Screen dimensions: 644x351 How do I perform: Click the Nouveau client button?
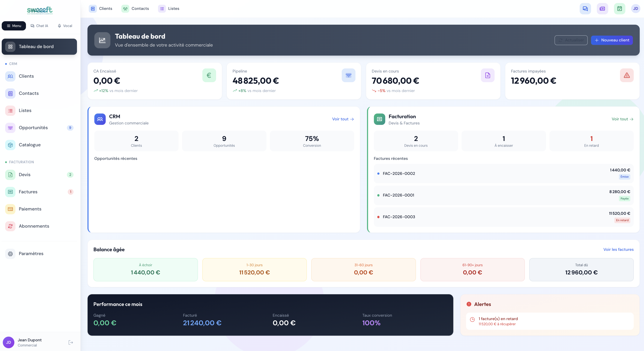tap(612, 40)
